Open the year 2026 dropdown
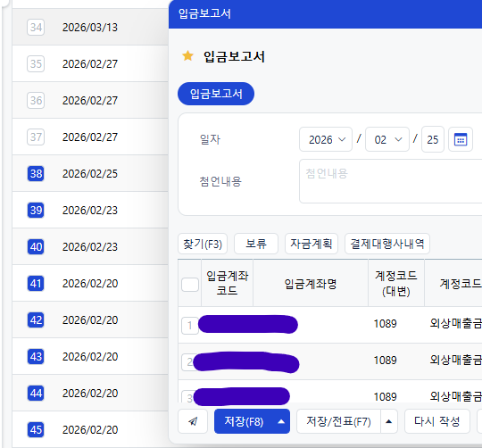The height and width of the screenshot is (448, 482). pyautogui.click(x=326, y=139)
